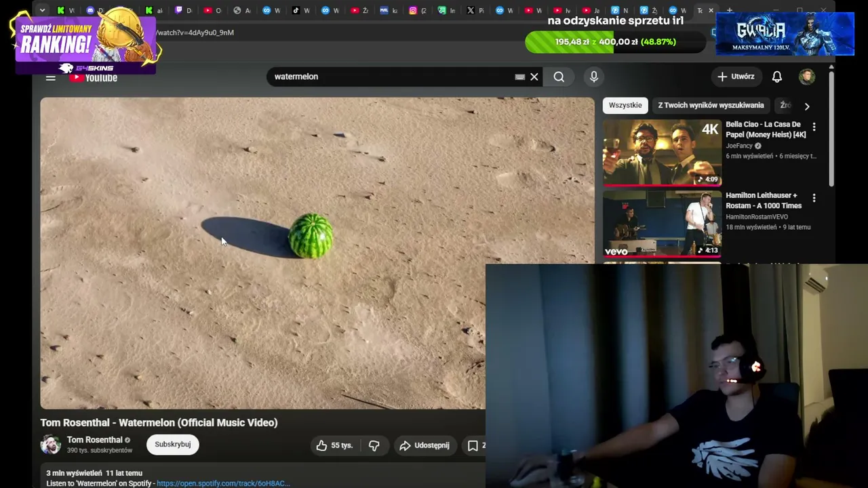Share via the Udostępnij button
868x488 pixels.
tap(425, 445)
